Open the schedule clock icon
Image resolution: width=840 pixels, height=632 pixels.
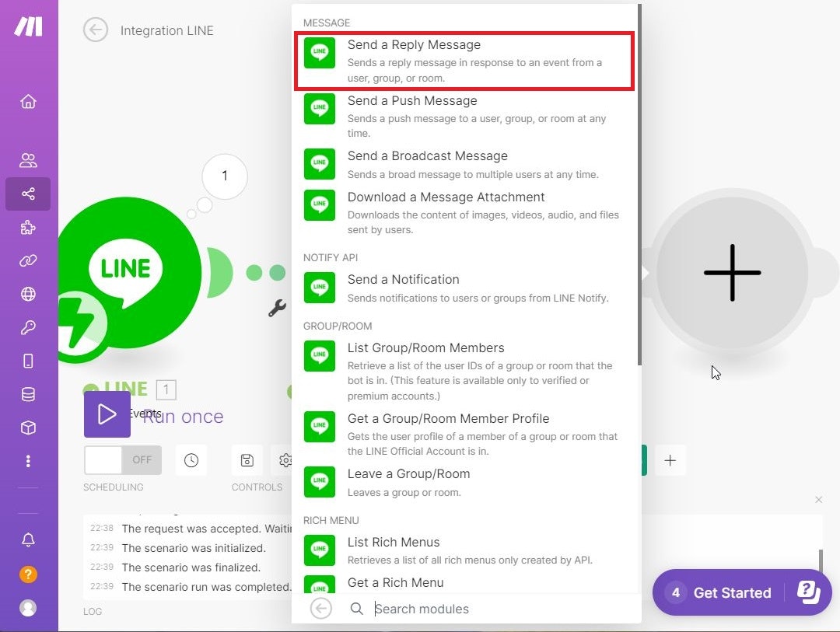(191, 460)
